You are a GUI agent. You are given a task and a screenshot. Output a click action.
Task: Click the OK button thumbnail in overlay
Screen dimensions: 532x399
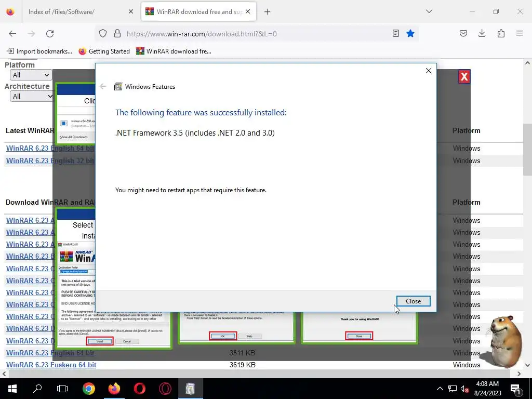pyautogui.click(x=223, y=336)
